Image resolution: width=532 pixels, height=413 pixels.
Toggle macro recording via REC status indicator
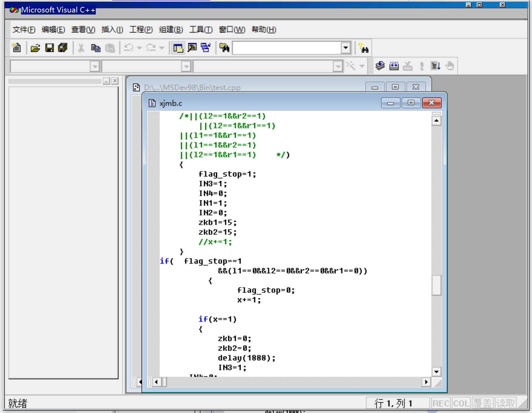click(x=440, y=403)
